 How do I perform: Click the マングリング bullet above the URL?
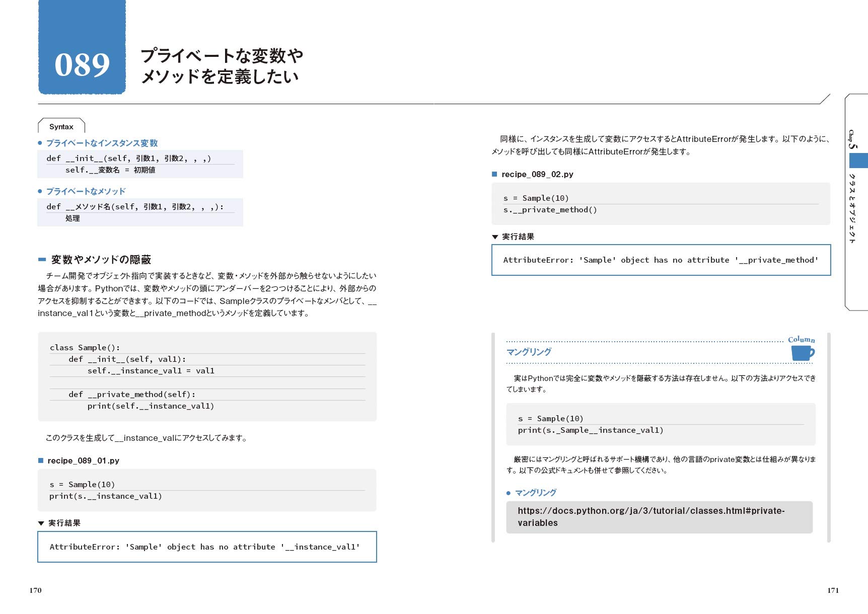click(x=536, y=493)
